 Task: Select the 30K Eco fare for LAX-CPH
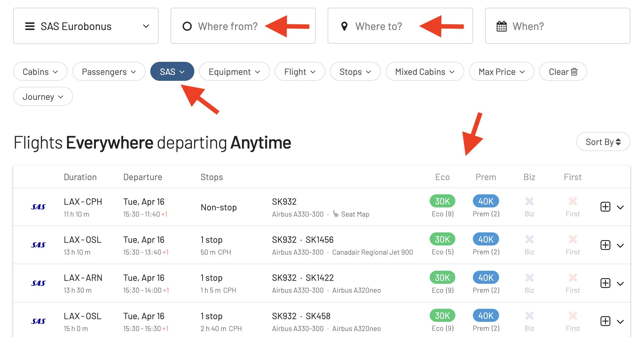(442, 201)
